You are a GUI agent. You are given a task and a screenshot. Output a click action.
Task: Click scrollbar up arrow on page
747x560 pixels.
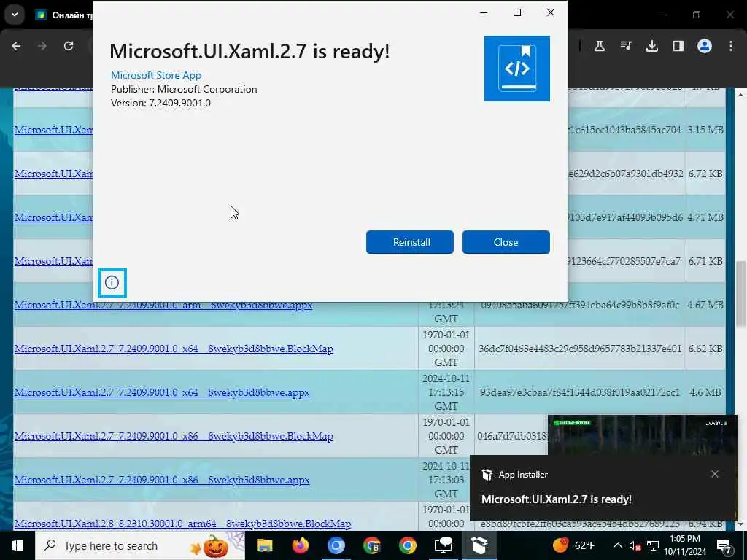741,96
